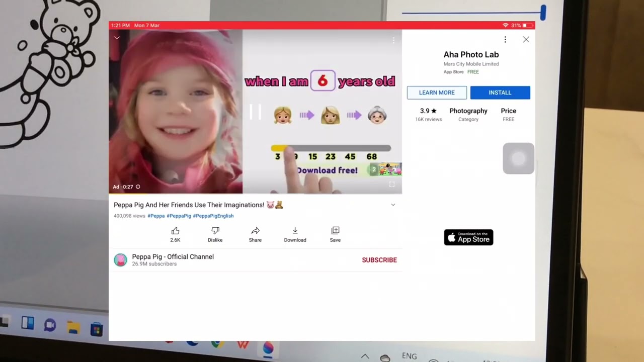The height and width of the screenshot is (362, 644).
Task: Open the #PeppaPigEnglish hashtag link
Action: point(213,216)
